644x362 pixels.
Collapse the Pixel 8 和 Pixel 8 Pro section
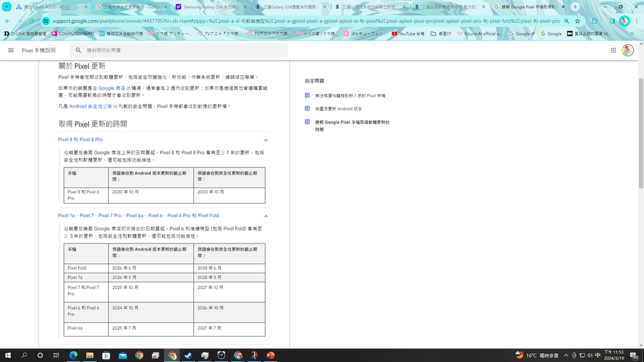pos(266,140)
